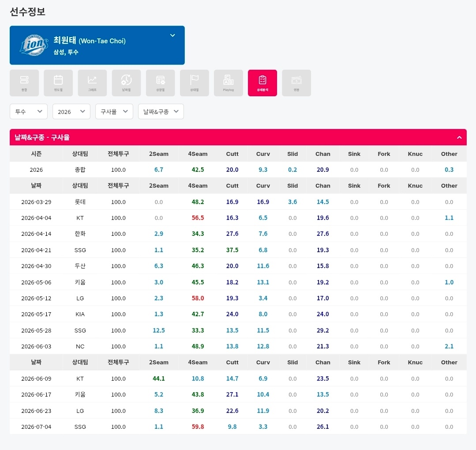The width and height of the screenshot is (476, 450).
Task: Click the 롯데 opponent cell
Action: (80, 202)
